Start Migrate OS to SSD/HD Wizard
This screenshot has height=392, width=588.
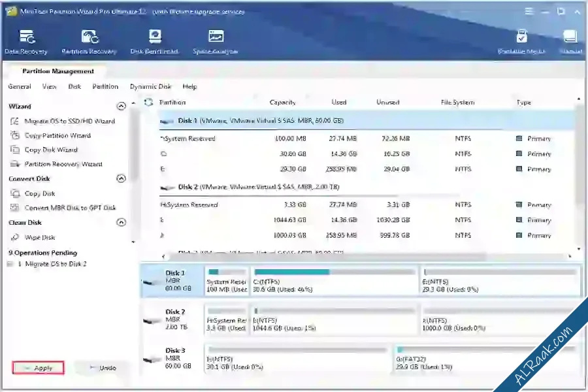click(62, 121)
